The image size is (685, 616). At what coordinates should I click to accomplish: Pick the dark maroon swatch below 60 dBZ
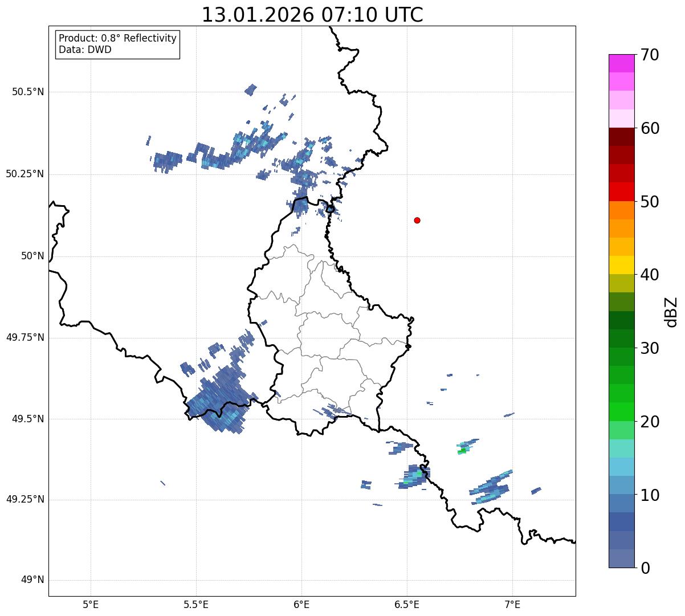point(621,137)
